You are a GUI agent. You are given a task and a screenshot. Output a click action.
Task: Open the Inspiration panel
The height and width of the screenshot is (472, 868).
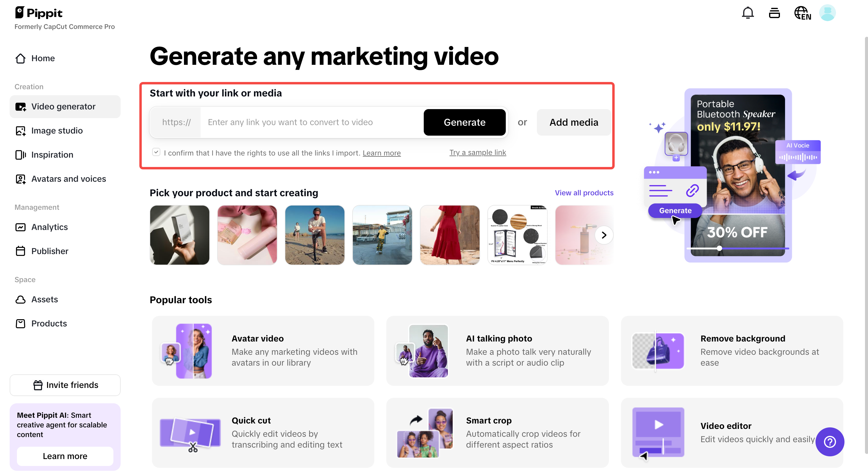[x=52, y=155]
